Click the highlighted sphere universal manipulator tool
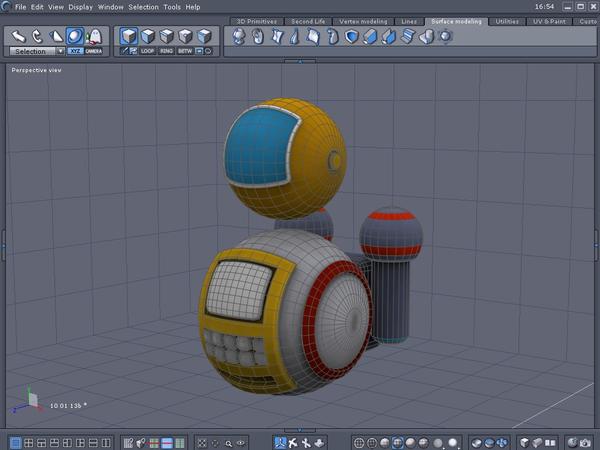This screenshot has height=450, width=600. coord(75,36)
